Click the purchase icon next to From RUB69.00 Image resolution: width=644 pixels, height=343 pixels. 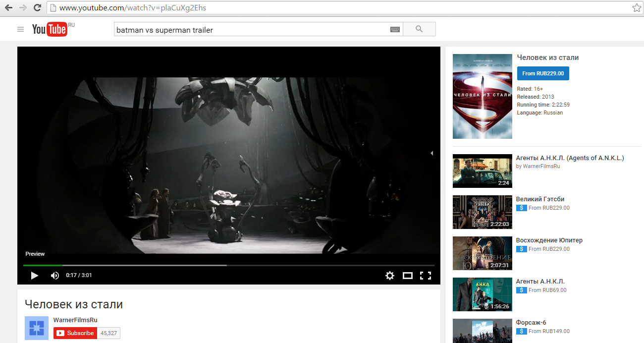521,290
